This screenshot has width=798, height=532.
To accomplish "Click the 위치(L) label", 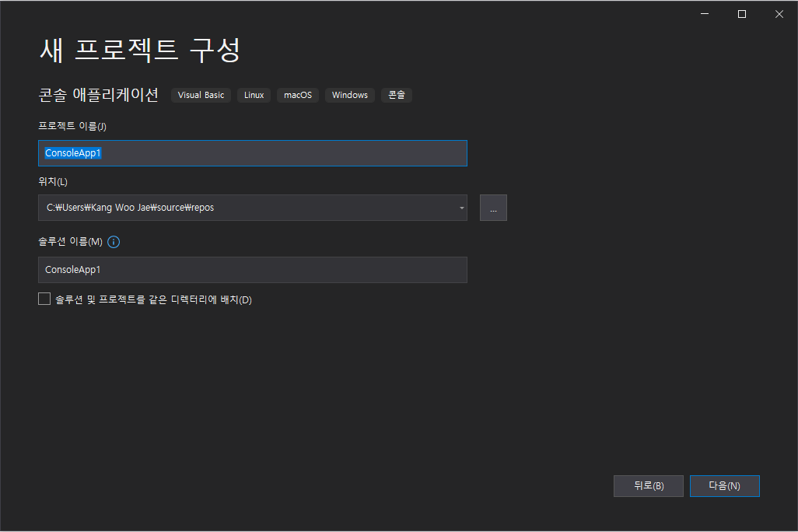I will click(x=53, y=181).
